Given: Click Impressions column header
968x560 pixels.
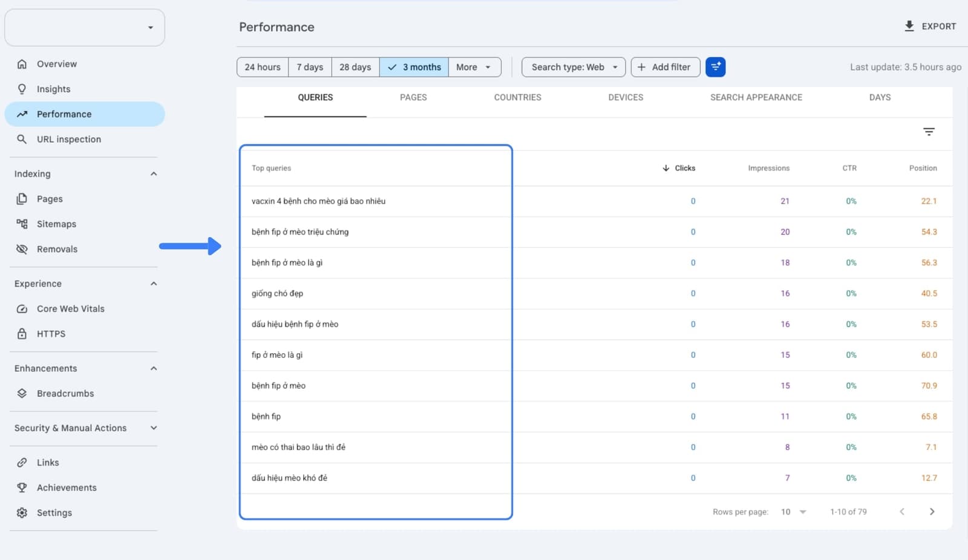Looking at the screenshot, I should pos(768,168).
